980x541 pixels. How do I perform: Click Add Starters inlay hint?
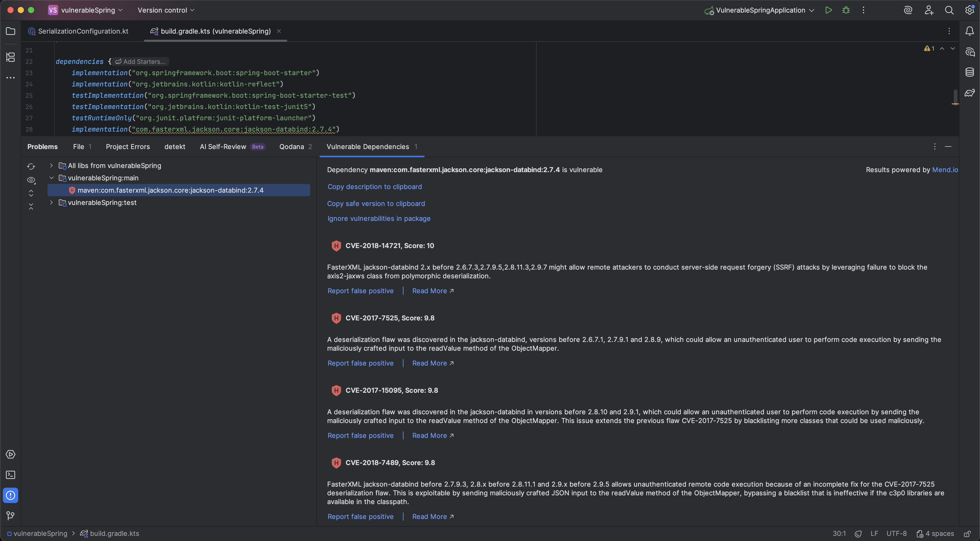point(140,62)
